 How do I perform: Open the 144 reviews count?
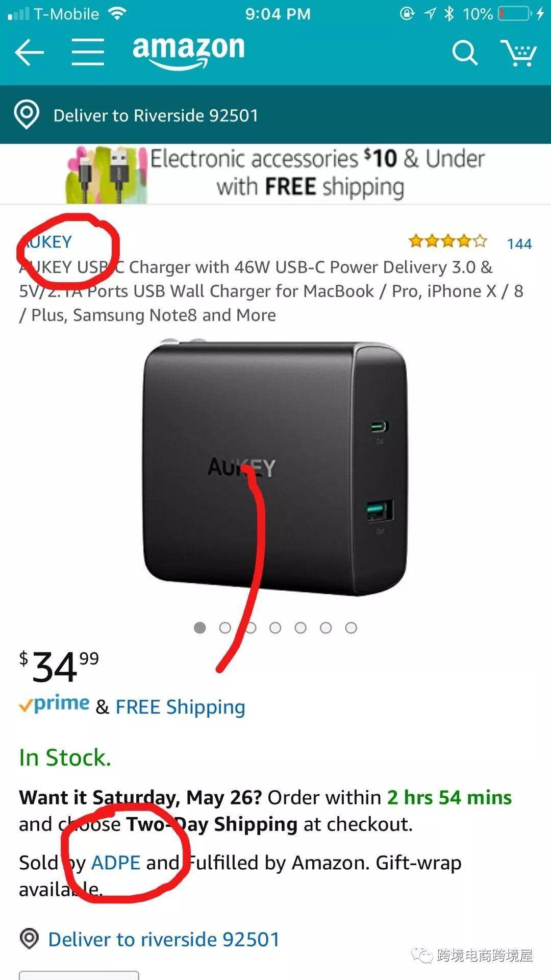point(519,244)
